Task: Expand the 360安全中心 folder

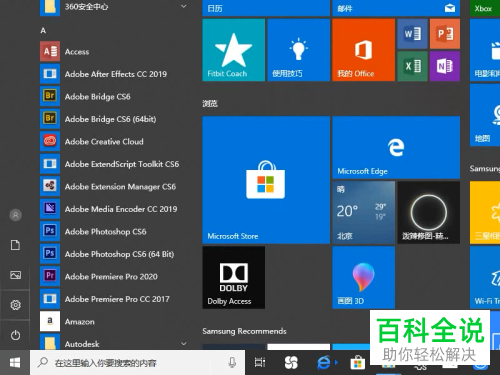Action: tap(115, 7)
